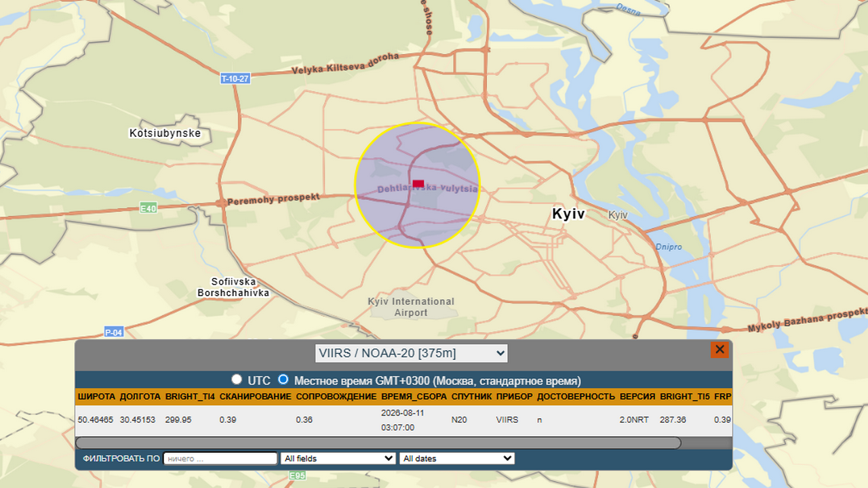This screenshot has height=488, width=868.
Task: Select the data row with latitude 50.46465
Action: 403,420
